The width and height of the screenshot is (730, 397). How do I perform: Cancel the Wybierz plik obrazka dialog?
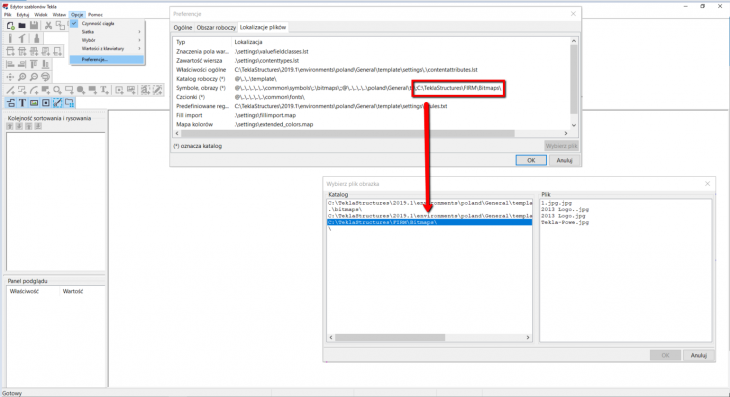point(698,355)
